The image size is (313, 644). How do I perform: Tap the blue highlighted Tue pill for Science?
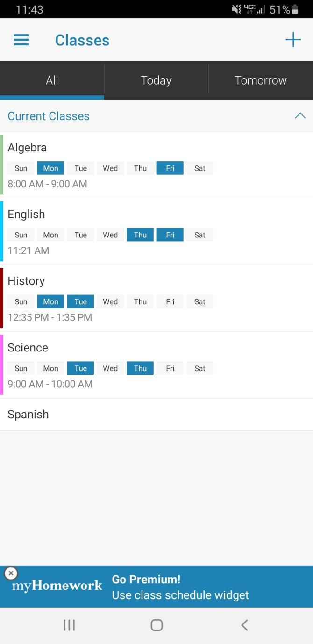pos(80,368)
